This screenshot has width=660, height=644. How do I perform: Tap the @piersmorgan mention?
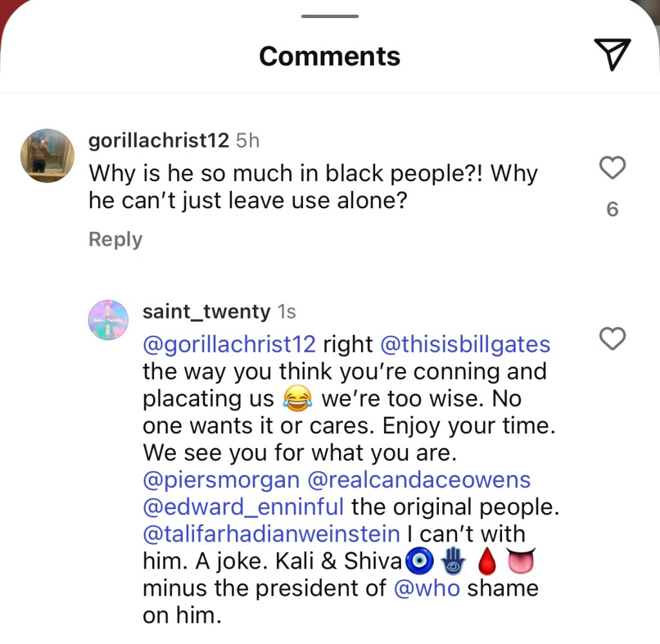(x=221, y=480)
